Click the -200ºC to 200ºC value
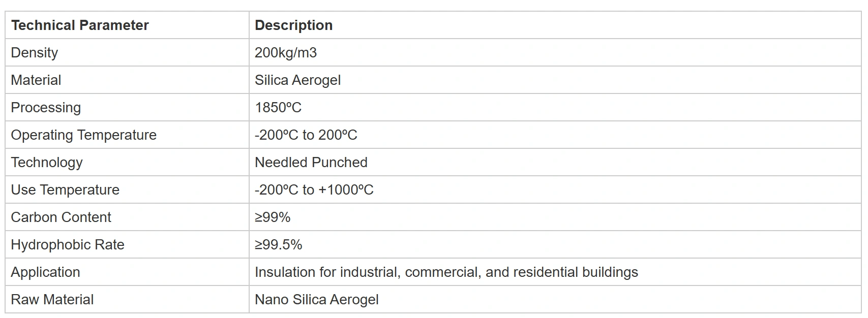This screenshot has height=318, width=868. tap(306, 135)
